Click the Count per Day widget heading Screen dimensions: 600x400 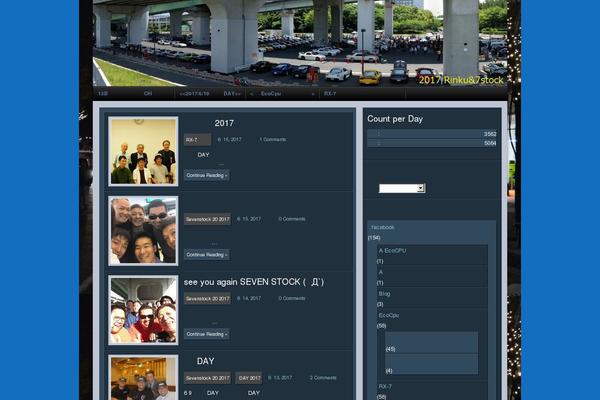(395, 119)
